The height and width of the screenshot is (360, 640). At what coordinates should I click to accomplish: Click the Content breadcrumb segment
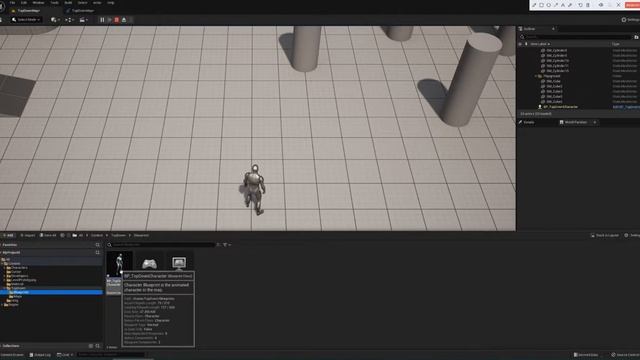[x=97, y=236]
